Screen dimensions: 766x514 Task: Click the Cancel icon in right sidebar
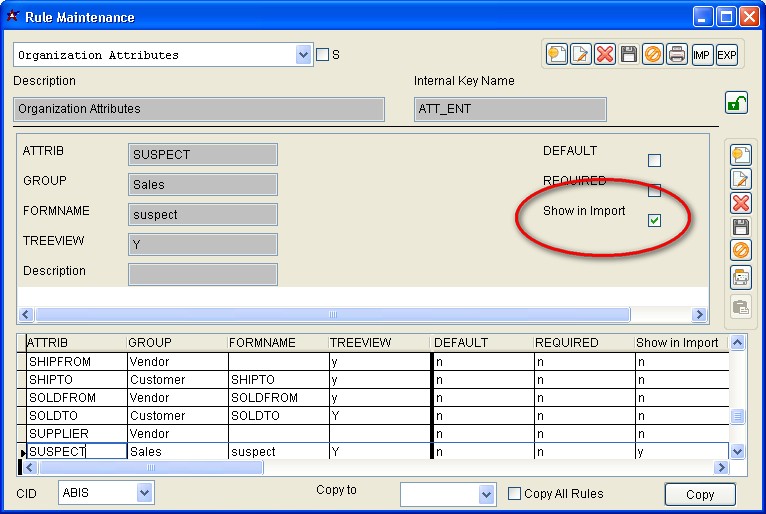(x=741, y=252)
